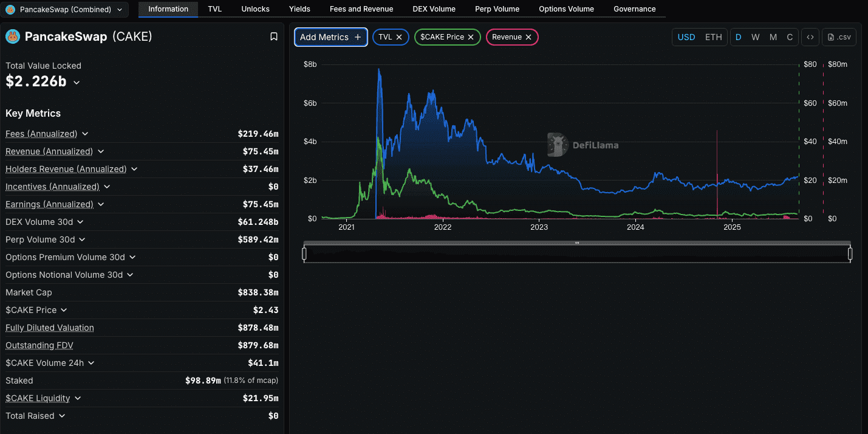The width and height of the screenshot is (868, 434).
Task: Expand $CAKE Volume 24h row
Action: 91,363
